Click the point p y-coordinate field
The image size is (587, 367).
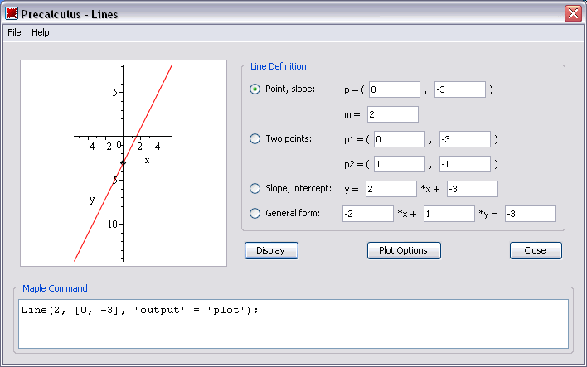460,90
